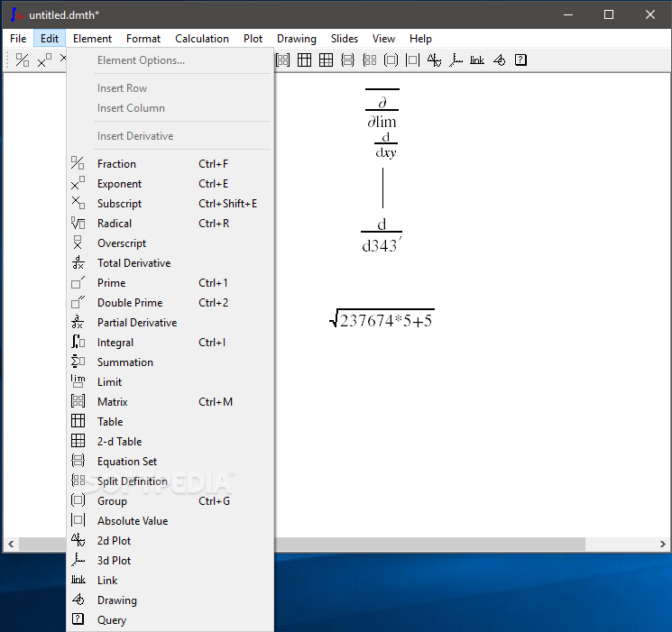Click the 2d Plot icon in the toolbar
Image resolution: width=672 pixels, height=632 pixels.
434,60
